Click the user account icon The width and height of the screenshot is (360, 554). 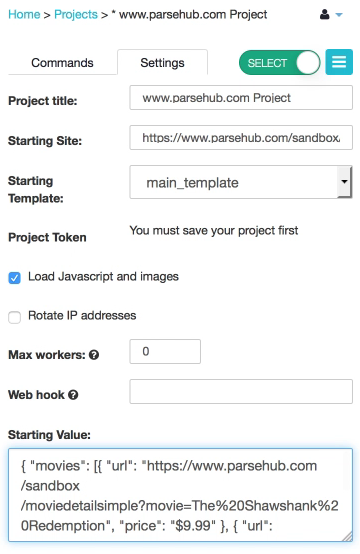coord(324,14)
